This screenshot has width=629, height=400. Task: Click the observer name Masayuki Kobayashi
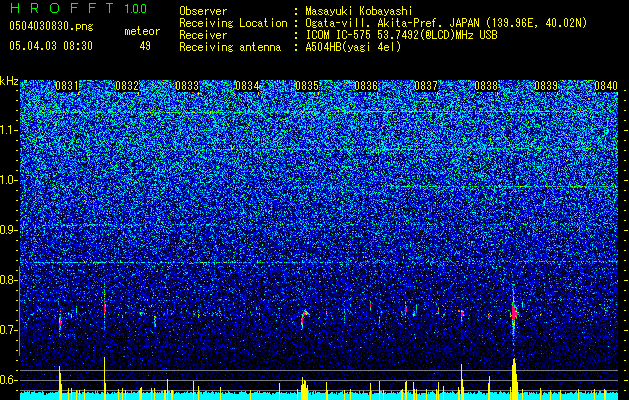pyautogui.click(x=358, y=11)
